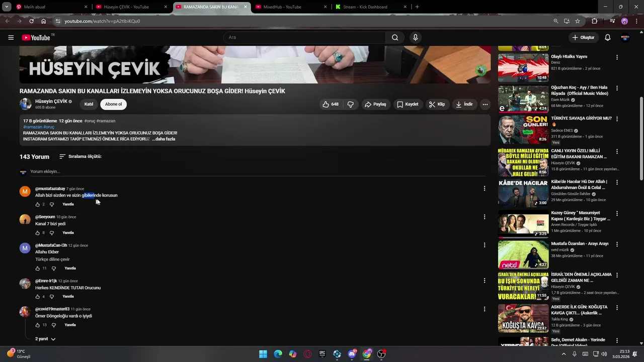The image size is (644, 362).
Task: Open a new browser tab
Action: [x=417, y=7]
